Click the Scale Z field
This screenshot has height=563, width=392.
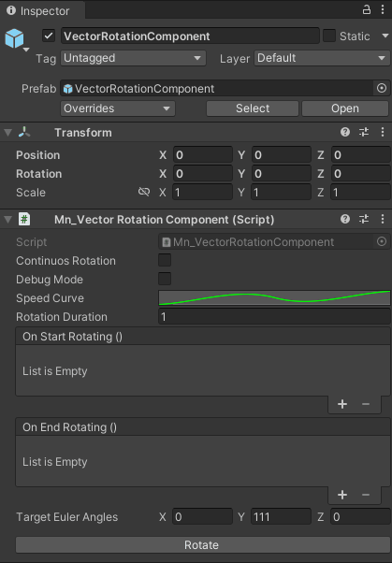[x=360, y=192]
